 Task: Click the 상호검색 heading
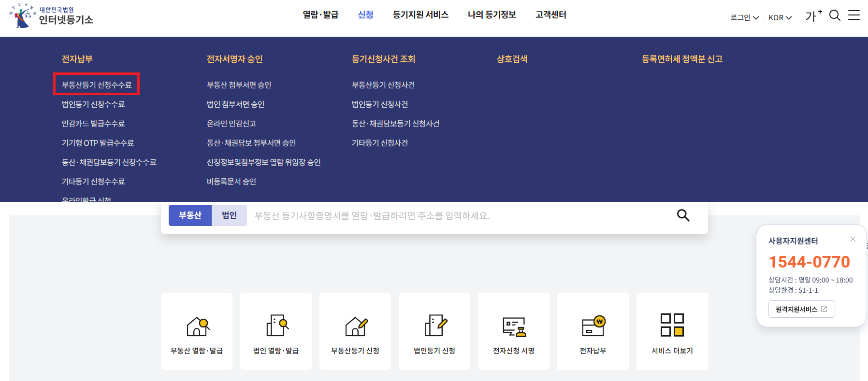512,59
